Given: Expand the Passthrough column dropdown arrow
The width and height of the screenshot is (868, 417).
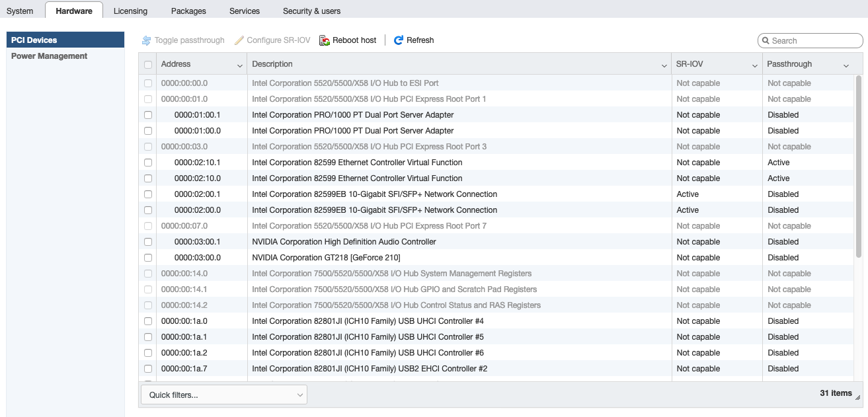Looking at the screenshot, I should coord(846,65).
